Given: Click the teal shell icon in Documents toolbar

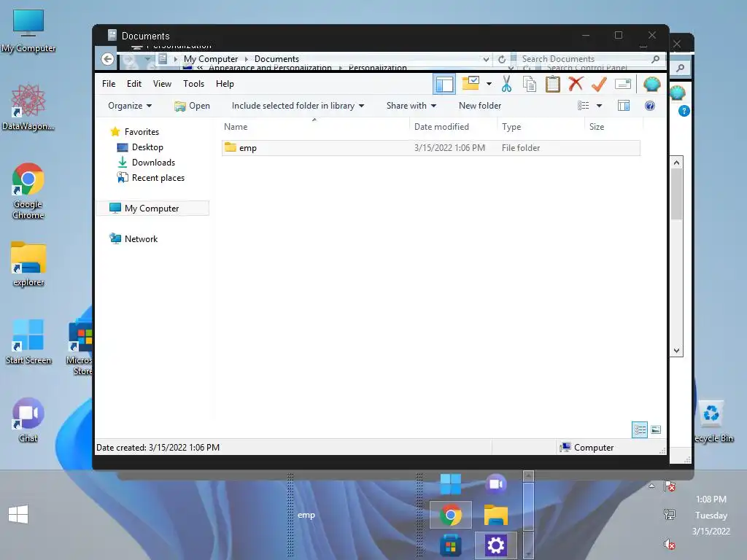Looking at the screenshot, I should tap(651, 85).
